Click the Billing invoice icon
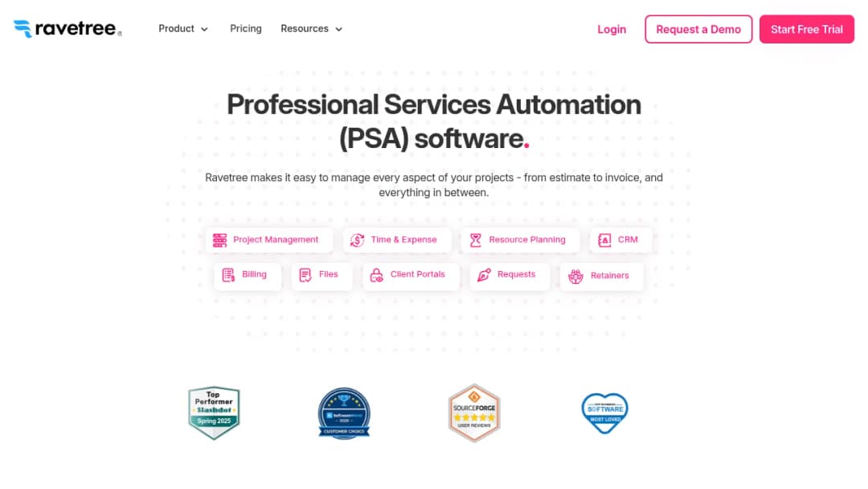The image size is (868, 489). pos(228,275)
